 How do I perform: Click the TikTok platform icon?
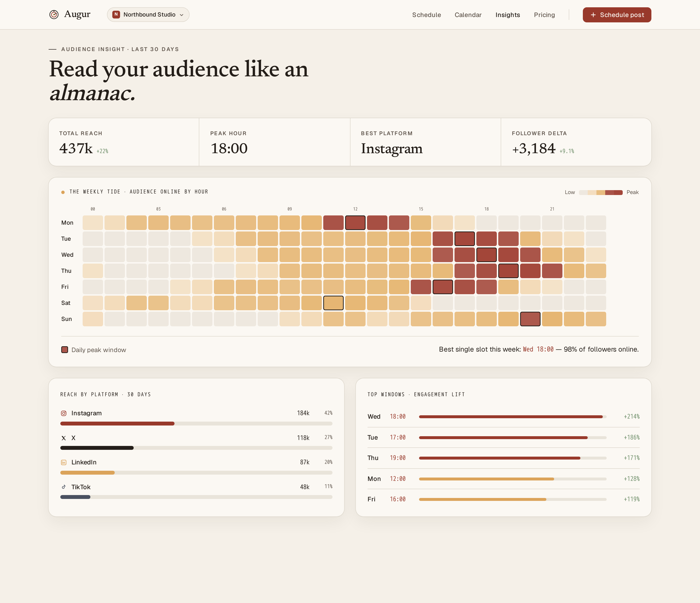(x=63, y=487)
